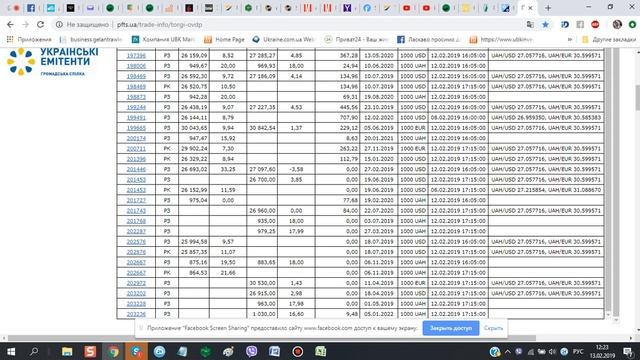This screenshot has height=360, width=640.
Task: Go back to the previous page
Action: pyautogui.click(x=10, y=24)
